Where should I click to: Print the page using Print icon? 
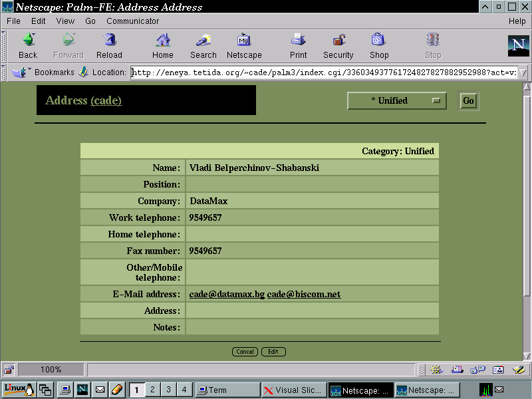point(298,46)
